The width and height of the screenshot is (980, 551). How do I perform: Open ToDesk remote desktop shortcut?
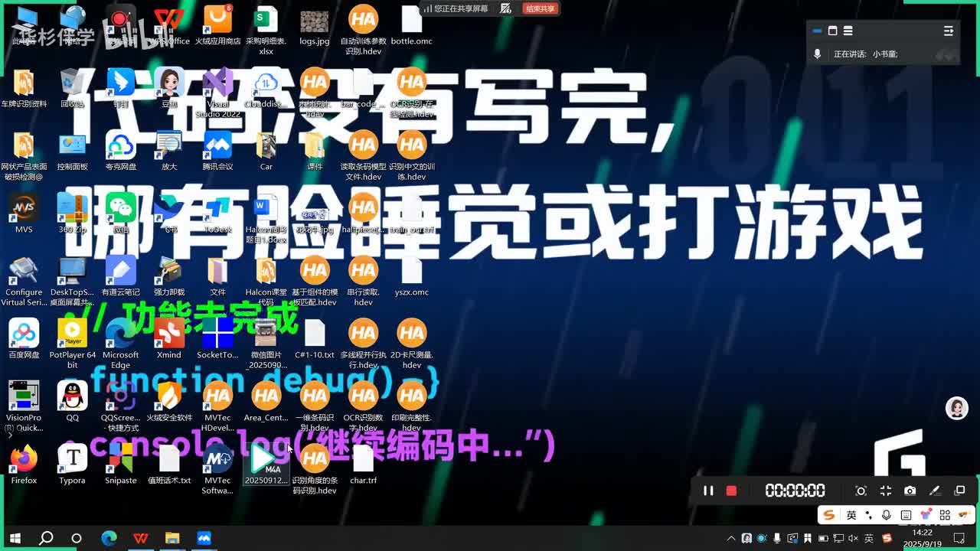click(x=217, y=214)
